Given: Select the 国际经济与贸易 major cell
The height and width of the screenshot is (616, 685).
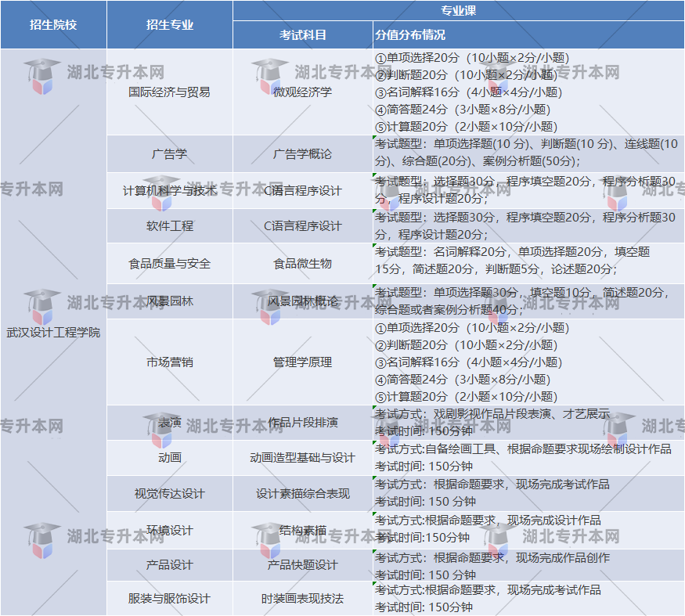Looking at the screenshot, I should [170, 92].
